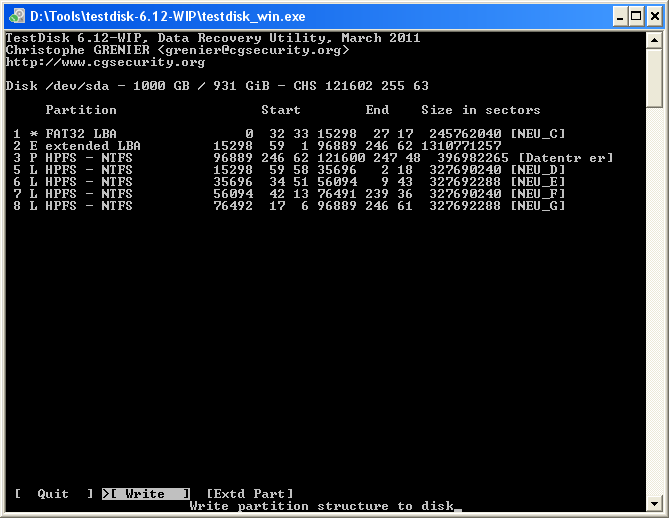Click the scrollbar up arrow
Viewport: 669px width, 518px height.
pos(654,41)
